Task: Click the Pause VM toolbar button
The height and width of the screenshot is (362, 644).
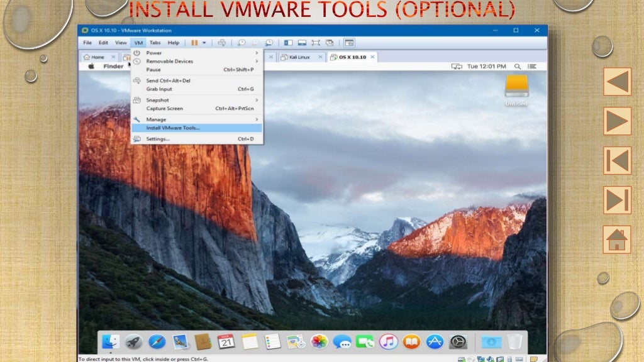Action: 194,43
